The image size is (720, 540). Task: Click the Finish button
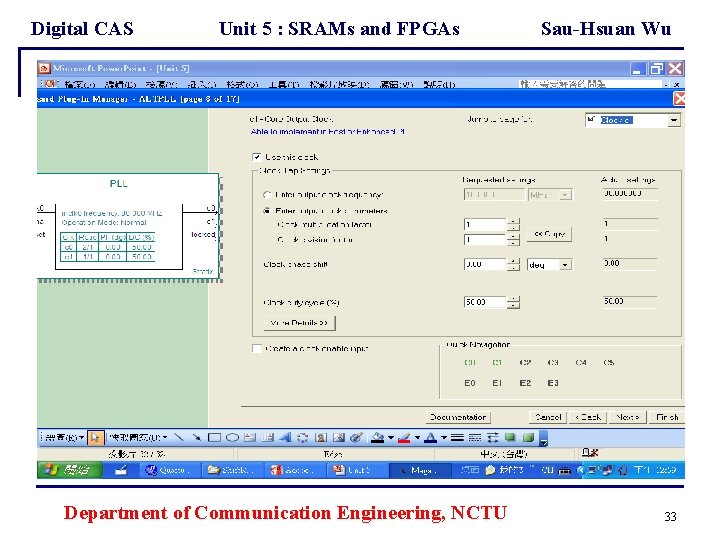pyautogui.click(x=667, y=417)
